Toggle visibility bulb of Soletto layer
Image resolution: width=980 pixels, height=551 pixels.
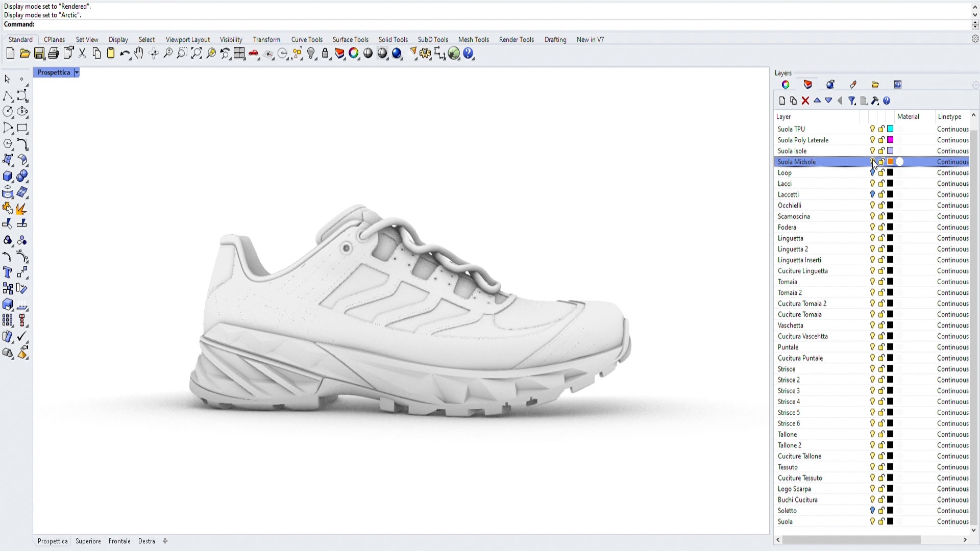click(x=872, y=511)
